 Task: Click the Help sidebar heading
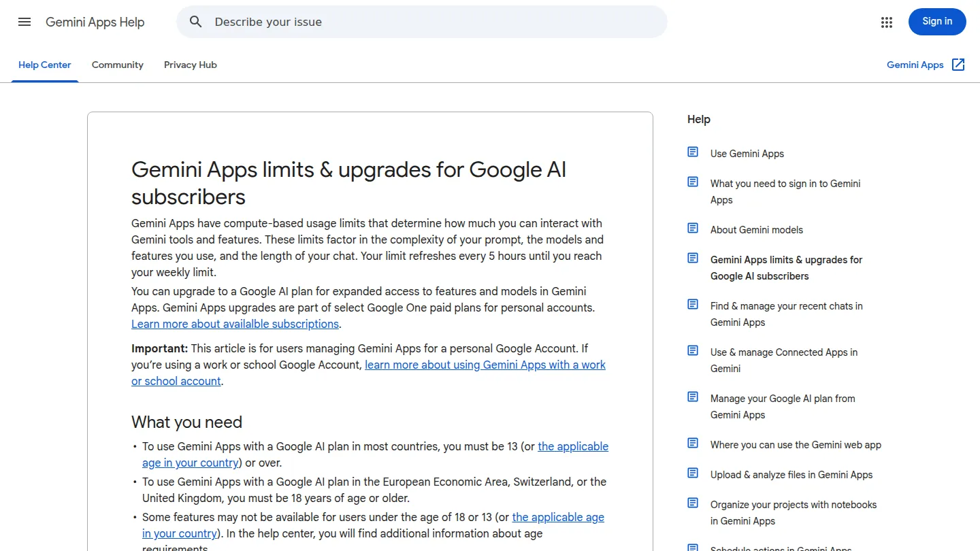point(699,119)
